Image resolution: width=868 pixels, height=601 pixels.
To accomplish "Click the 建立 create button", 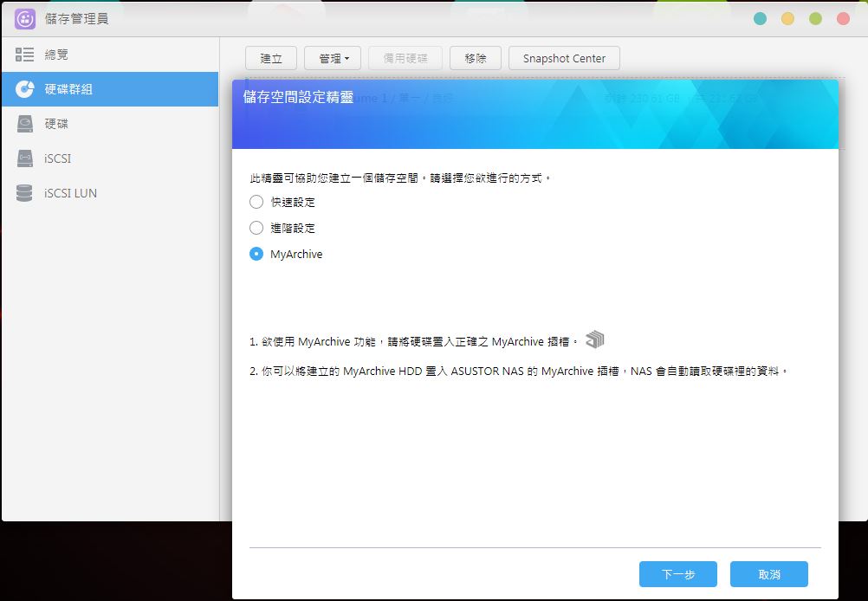I will (x=271, y=58).
